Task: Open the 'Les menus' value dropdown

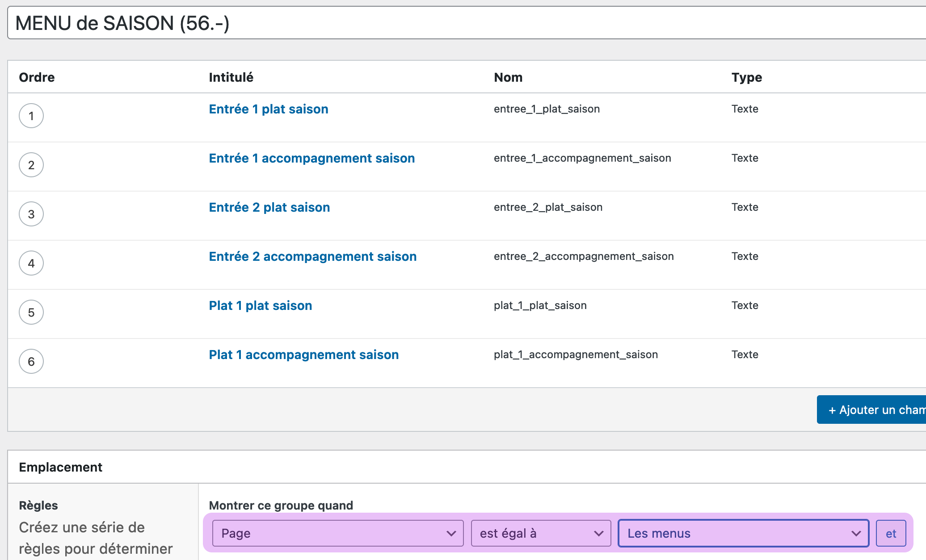Action: [743, 533]
